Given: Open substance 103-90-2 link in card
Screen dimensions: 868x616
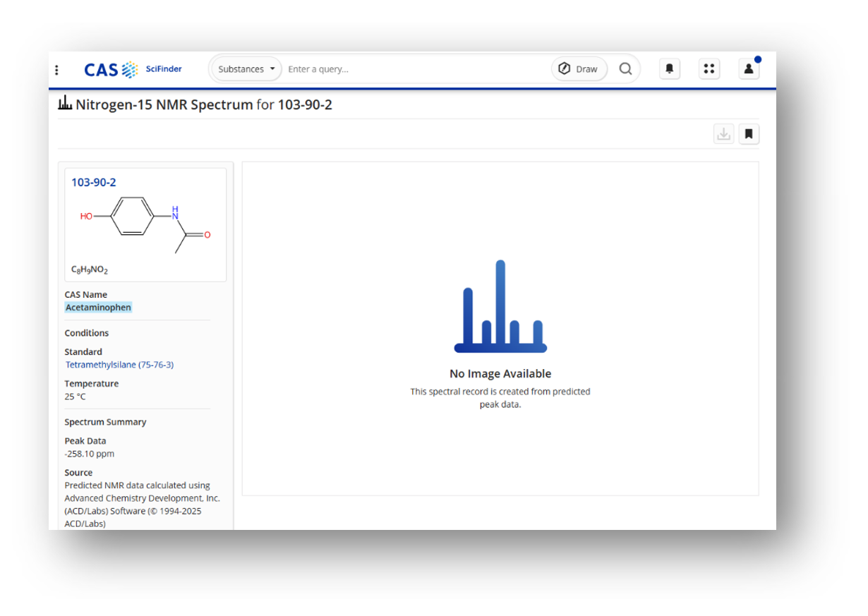Looking at the screenshot, I should pos(94,182).
